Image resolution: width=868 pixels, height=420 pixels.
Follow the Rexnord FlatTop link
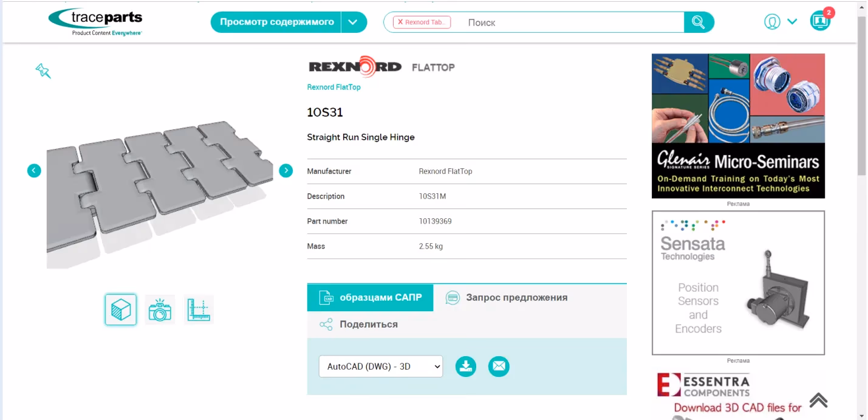pyautogui.click(x=333, y=88)
